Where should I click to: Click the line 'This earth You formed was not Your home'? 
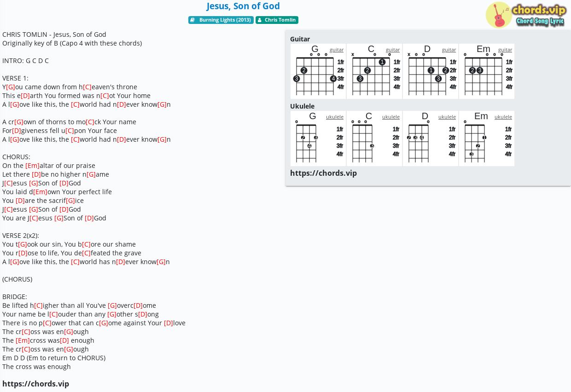pyautogui.click(x=76, y=96)
